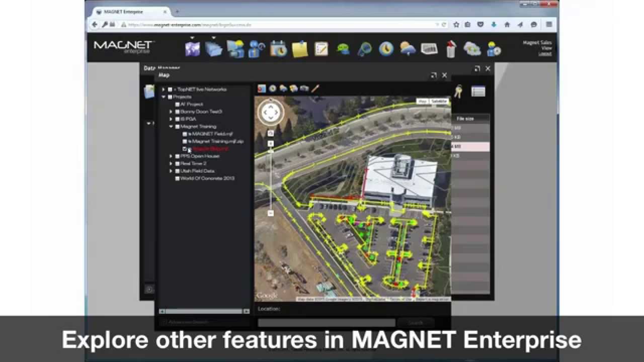Expand the Bonny Doon Test3 node
Image resolution: width=644 pixels, height=362 pixels.
point(171,112)
